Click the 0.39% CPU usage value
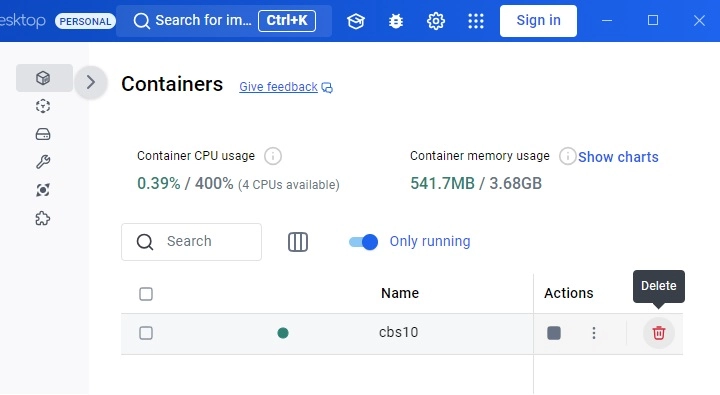The image size is (720, 395). tap(159, 183)
